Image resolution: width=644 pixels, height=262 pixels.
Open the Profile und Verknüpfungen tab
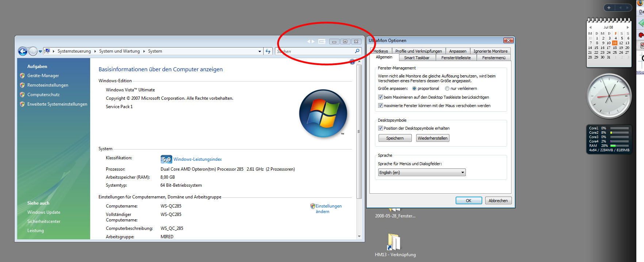[x=418, y=51]
